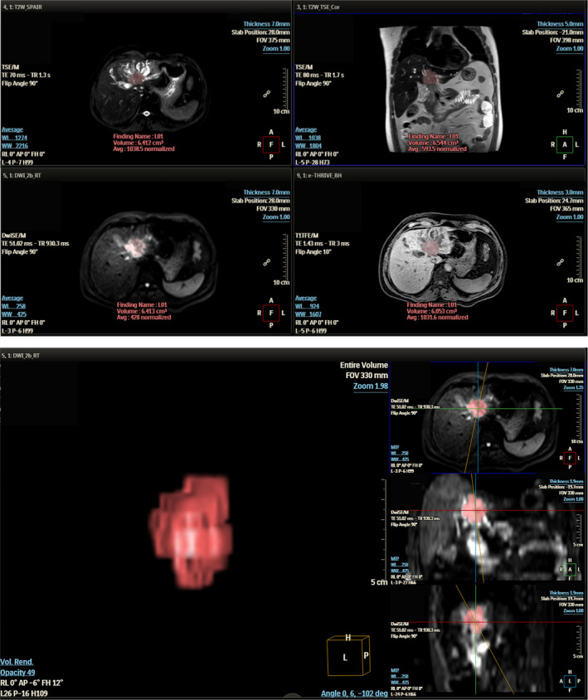Viewport: 588px width, 700px height.
Task: Select the 4, 1: T2W_SPAIR viewport title
Action: [22, 7]
